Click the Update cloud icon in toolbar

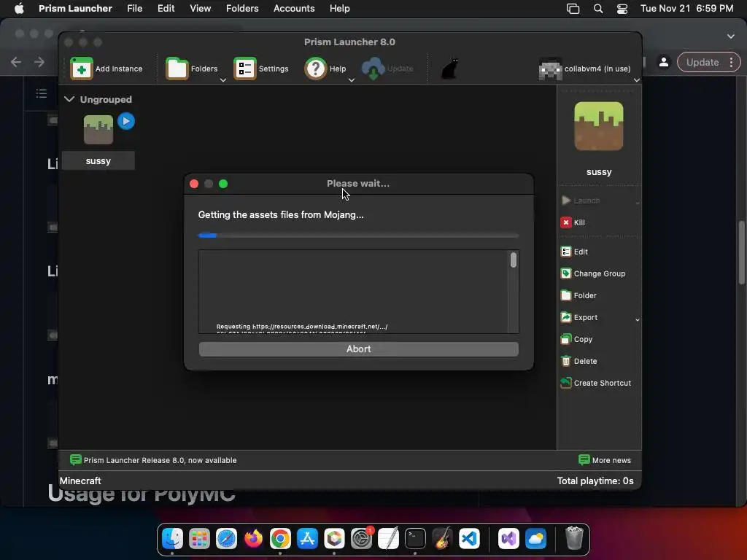click(x=373, y=69)
